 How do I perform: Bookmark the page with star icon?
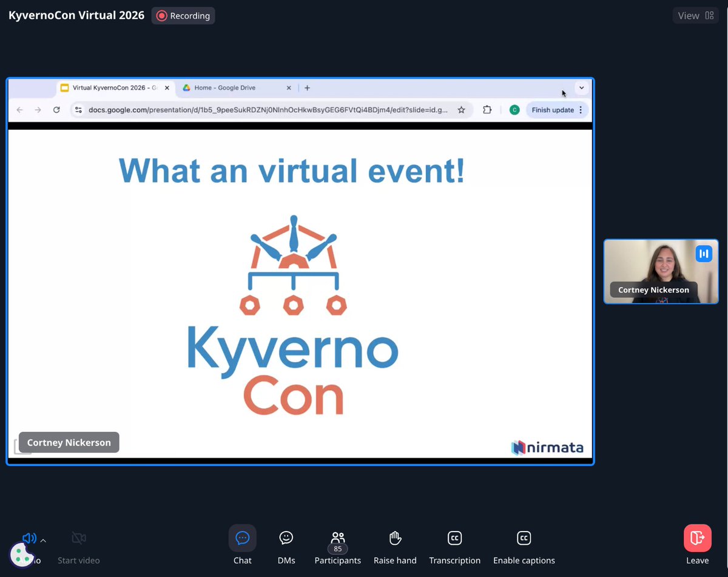[461, 110]
